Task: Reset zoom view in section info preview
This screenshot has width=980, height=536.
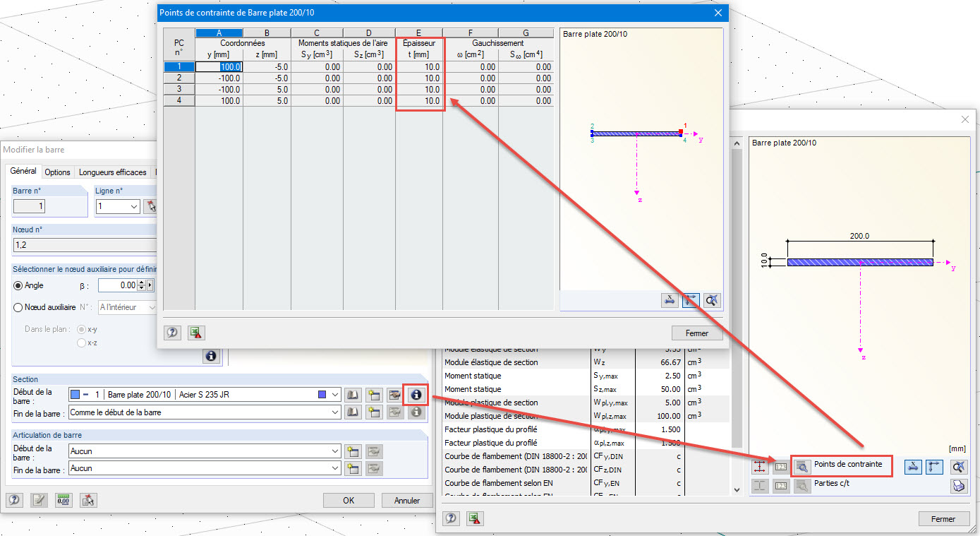Action: (x=957, y=466)
